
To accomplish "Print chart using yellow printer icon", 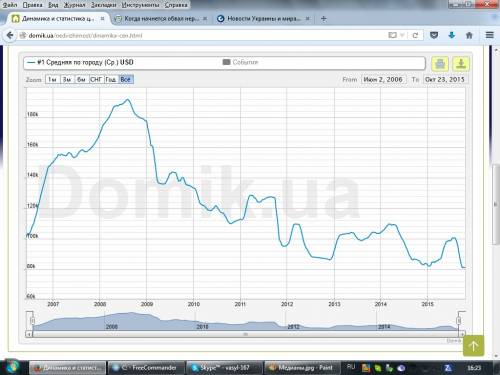I will [440, 63].
